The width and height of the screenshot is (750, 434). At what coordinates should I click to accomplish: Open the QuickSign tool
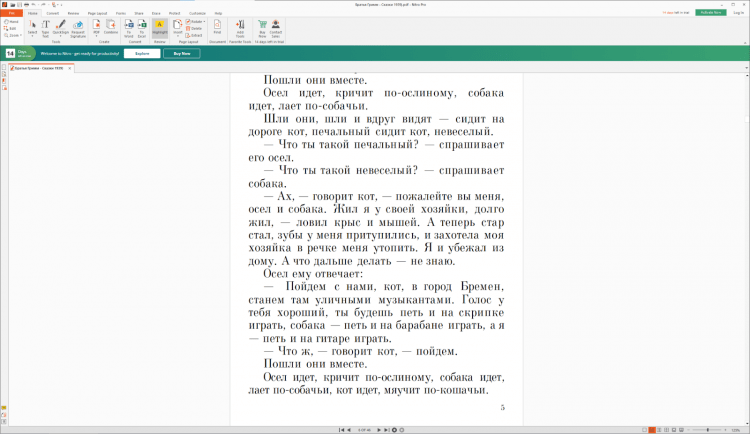(x=61, y=27)
